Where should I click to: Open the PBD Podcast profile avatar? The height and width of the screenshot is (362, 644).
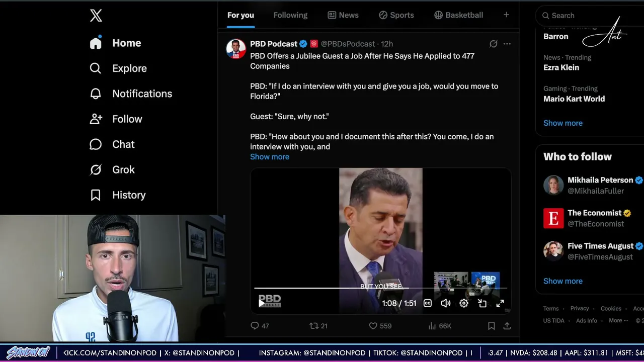tap(236, 49)
